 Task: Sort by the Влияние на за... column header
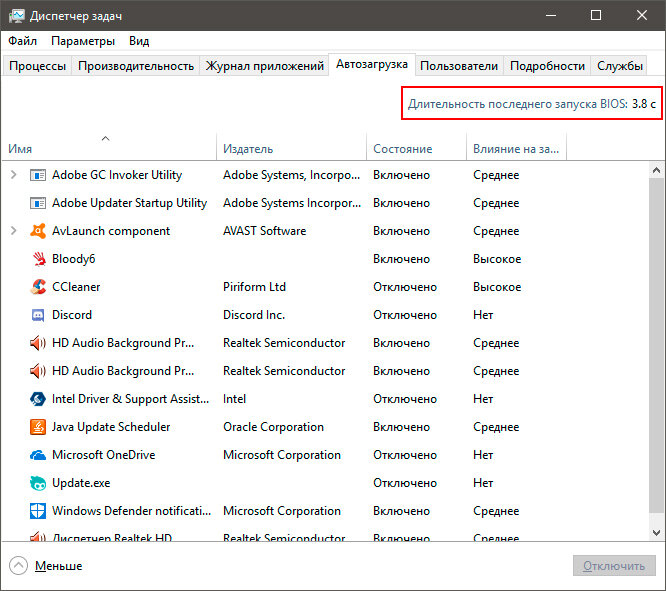(x=516, y=147)
